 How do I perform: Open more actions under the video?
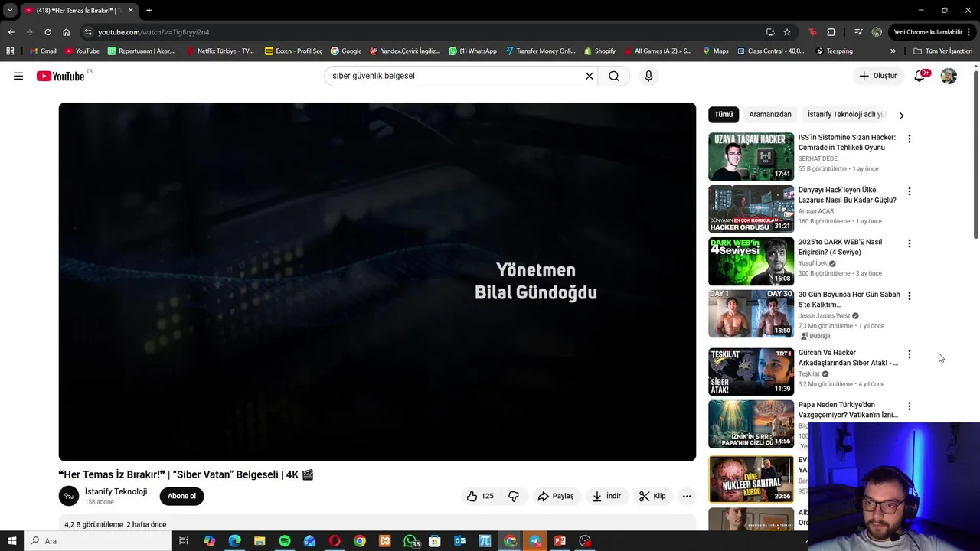tap(687, 496)
